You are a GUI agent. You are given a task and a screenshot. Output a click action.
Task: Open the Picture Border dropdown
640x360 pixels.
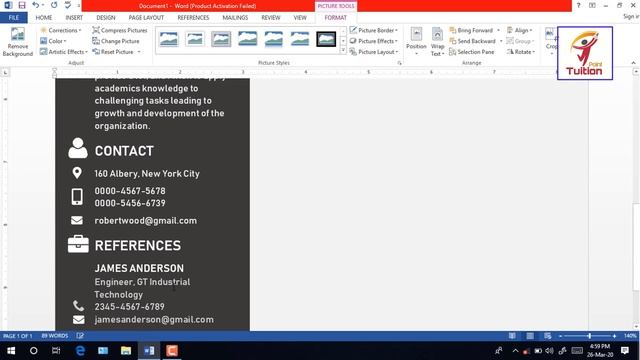pos(373,30)
